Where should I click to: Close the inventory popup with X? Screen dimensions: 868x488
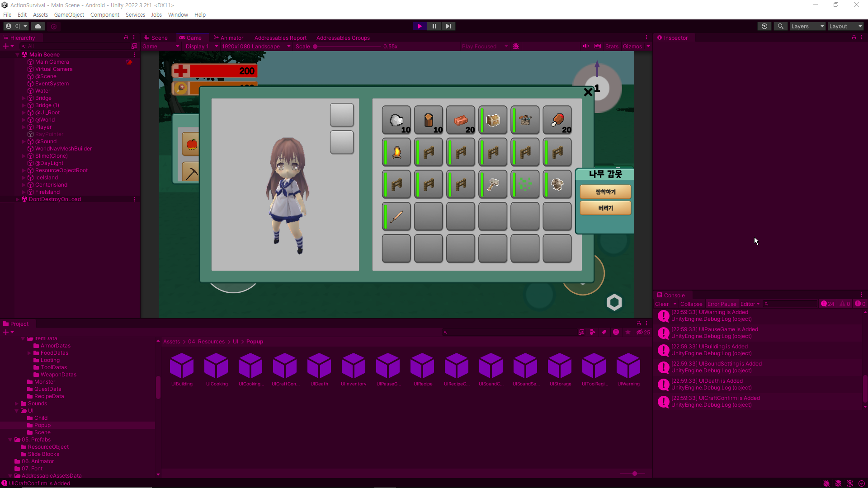[x=588, y=92]
